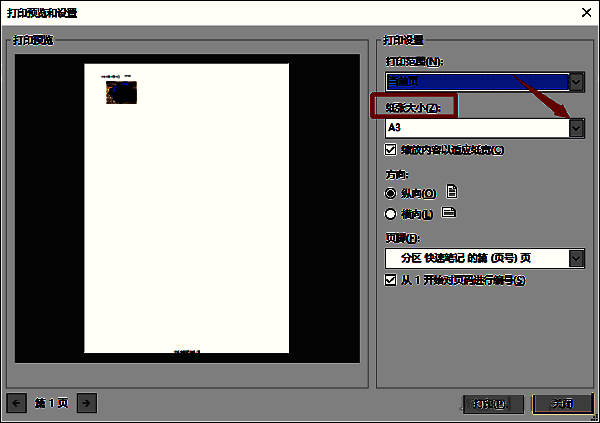Viewport: 600px width, 423px height.
Task: Close the dialog with the title bar X
Action: tap(584, 12)
